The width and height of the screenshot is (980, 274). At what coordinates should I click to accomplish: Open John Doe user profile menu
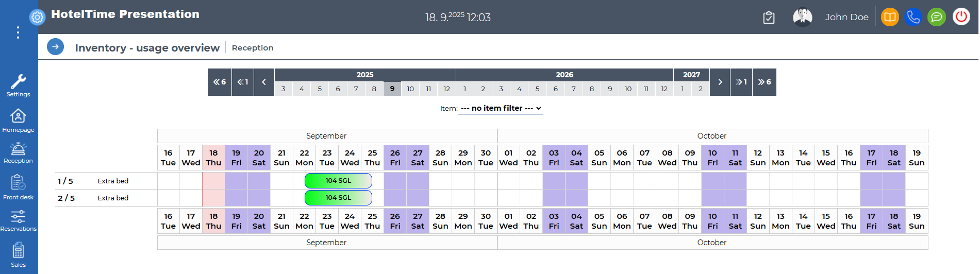[x=846, y=17]
